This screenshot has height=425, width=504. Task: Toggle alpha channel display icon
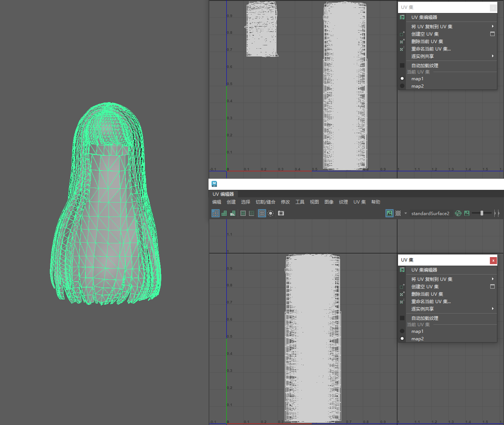(x=467, y=213)
